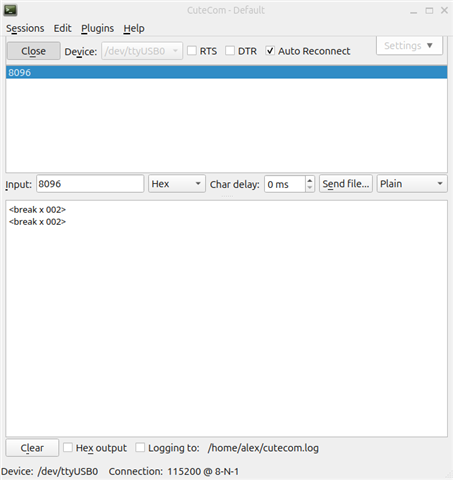Open the Sessions menu
This screenshot has height=480, width=453.
(x=25, y=28)
